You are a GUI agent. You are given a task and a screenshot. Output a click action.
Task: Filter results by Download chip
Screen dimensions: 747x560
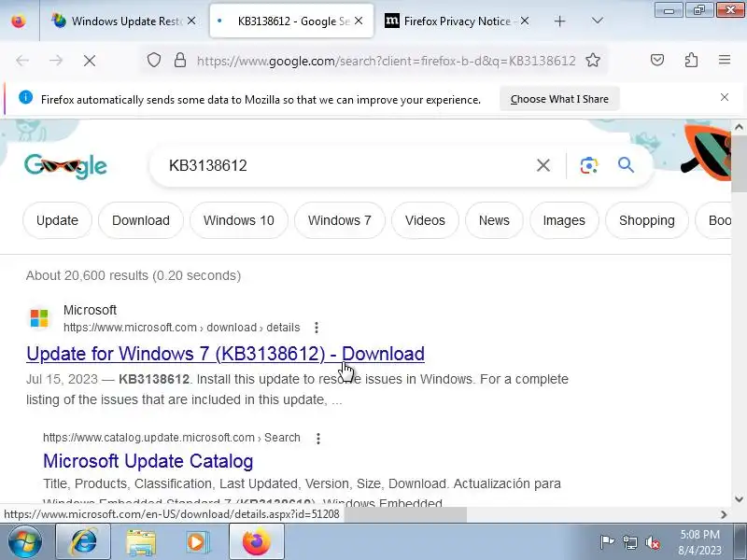point(141,220)
